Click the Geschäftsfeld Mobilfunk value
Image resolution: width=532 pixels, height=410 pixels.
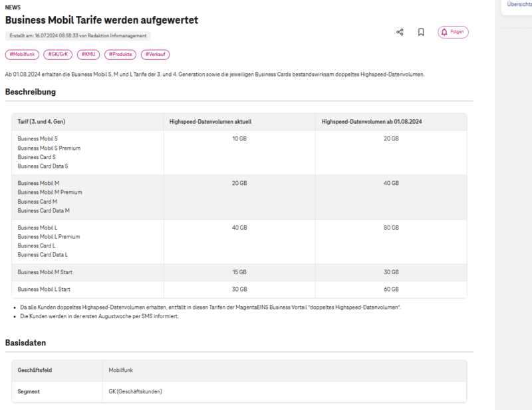coord(120,369)
